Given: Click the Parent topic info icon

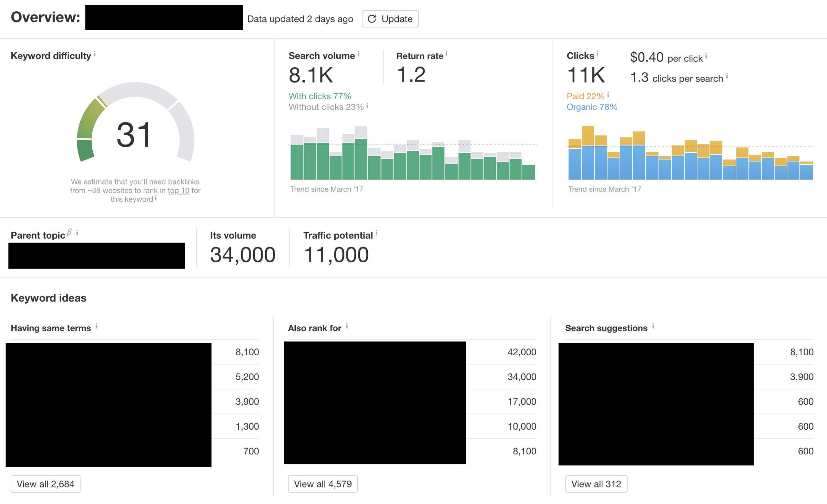Looking at the screenshot, I should click(77, 233).
